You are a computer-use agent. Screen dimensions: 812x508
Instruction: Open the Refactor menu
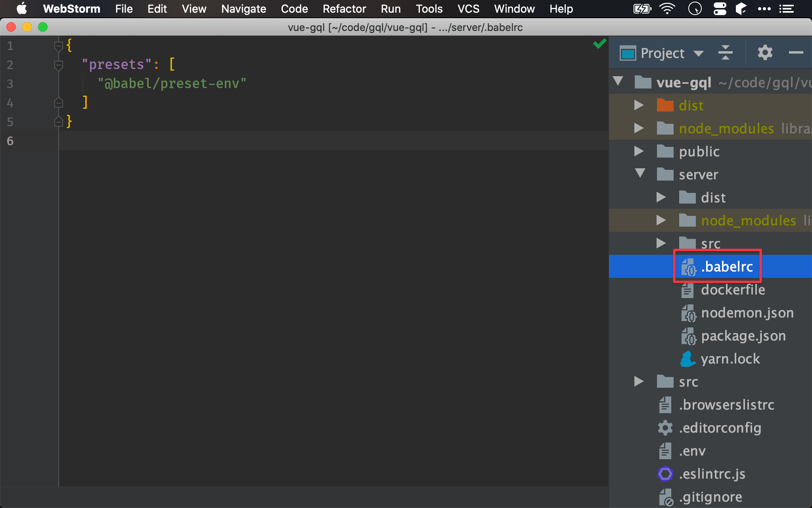tap(344, 9)
